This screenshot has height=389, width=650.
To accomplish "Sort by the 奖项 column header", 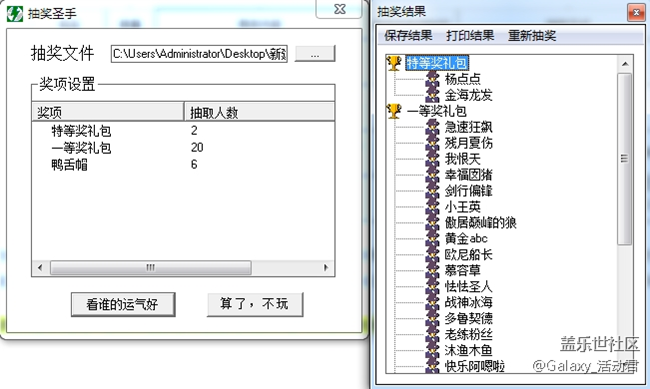I will point(108,112).
